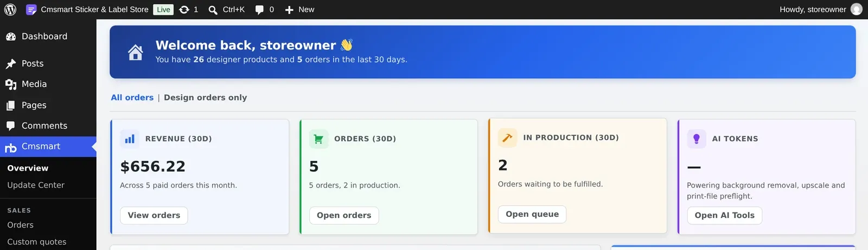Click the AI Tokens lightbulb icon
The width and height of the screenshot is (868, 250).
[697, 139]
